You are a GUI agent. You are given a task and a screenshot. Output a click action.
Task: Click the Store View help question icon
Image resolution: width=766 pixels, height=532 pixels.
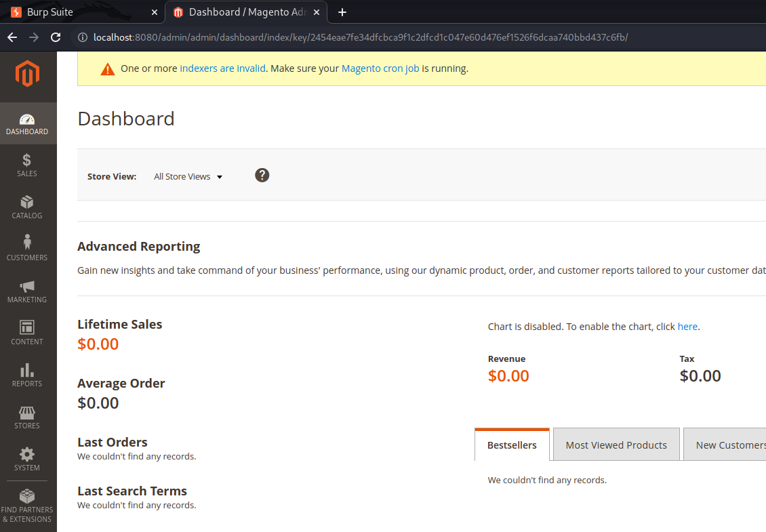(x=262, y=176)
